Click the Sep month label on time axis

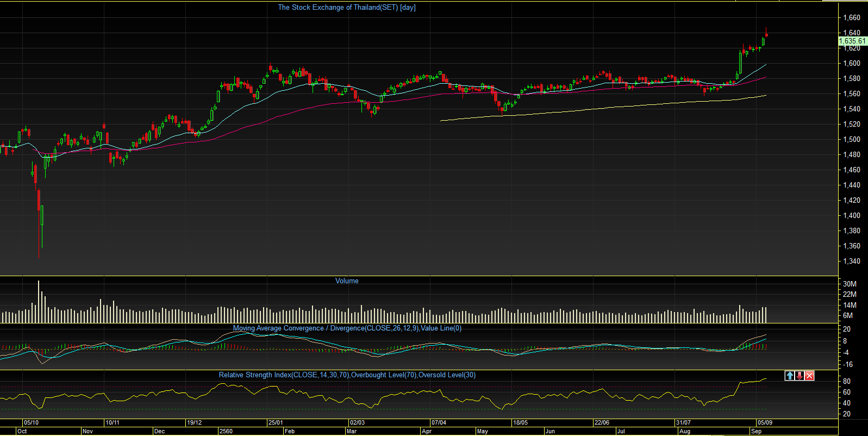[756, 431]
